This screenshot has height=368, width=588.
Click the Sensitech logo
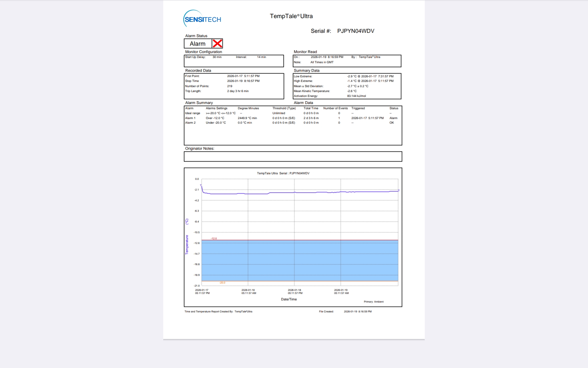pyautogui.click(x=202, y=19)
